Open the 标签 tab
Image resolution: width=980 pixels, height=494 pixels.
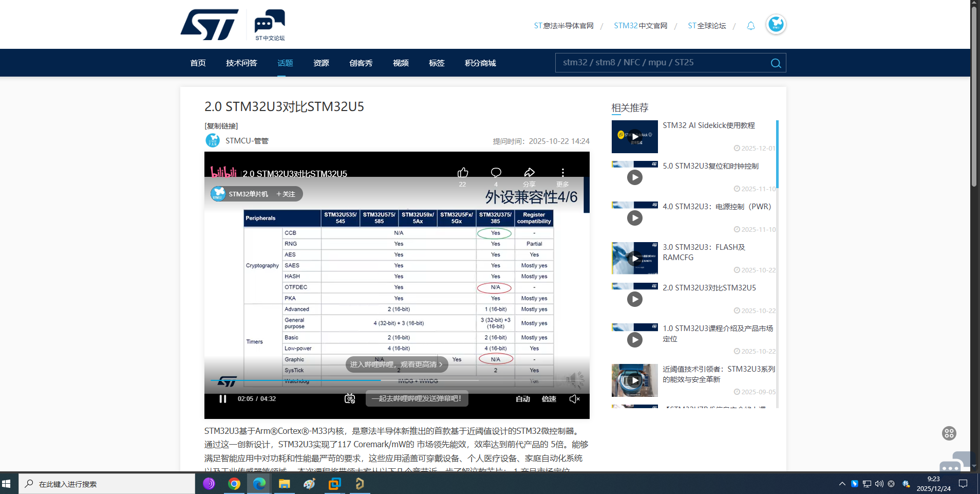[437, 63]
